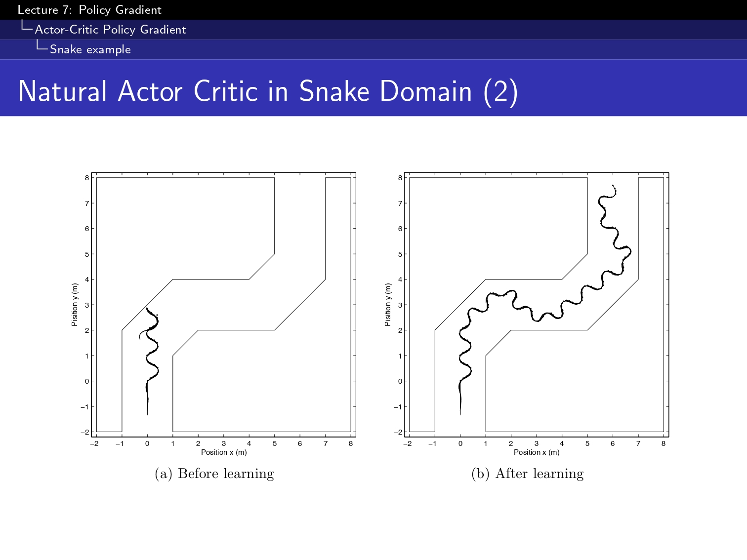Viewport: 747px width, 560px height.
Task: Click the slide title 'Natural Actor Critic in Snake Domain (2)'
Action: pyautogui.click(x=268, y=91)
